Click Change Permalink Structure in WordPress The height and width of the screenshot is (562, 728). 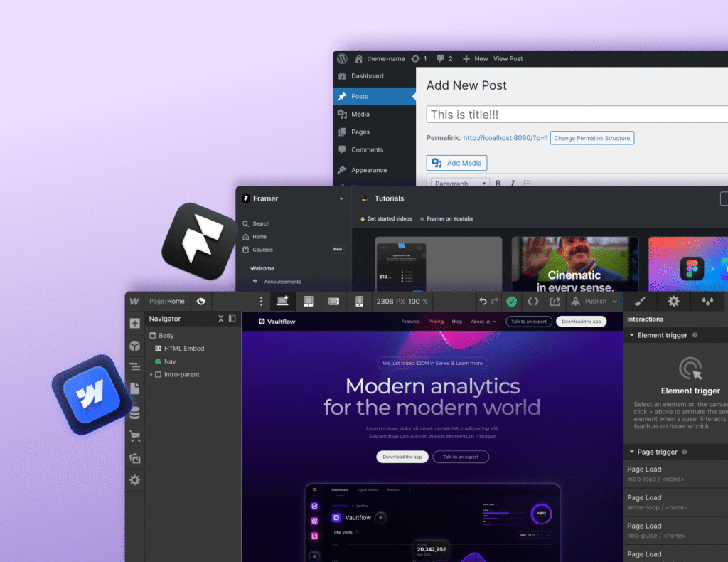(x=592, y=138)
